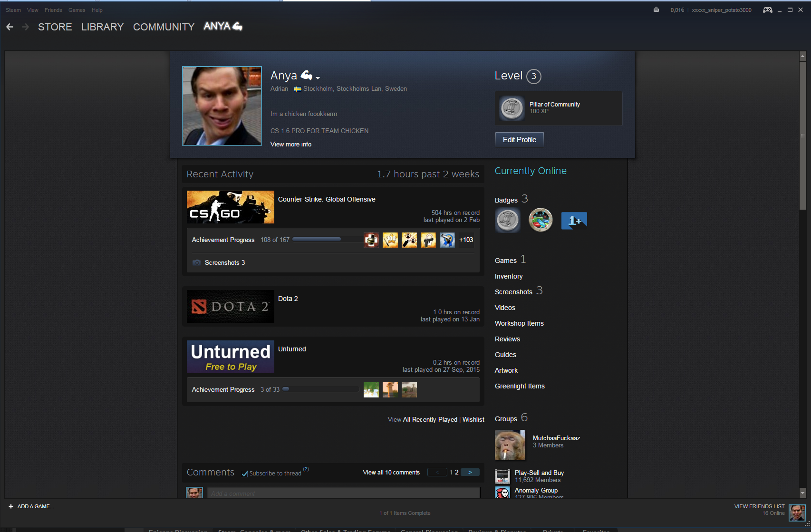Open fifth blue CS:GO achievement icon

[447, 240]
